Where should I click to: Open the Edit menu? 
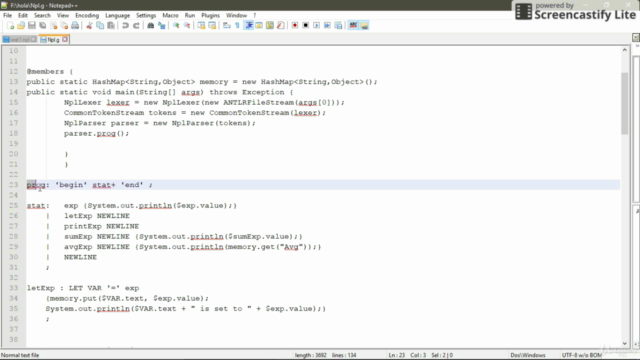pyautogui.click(x=23, y=16)
